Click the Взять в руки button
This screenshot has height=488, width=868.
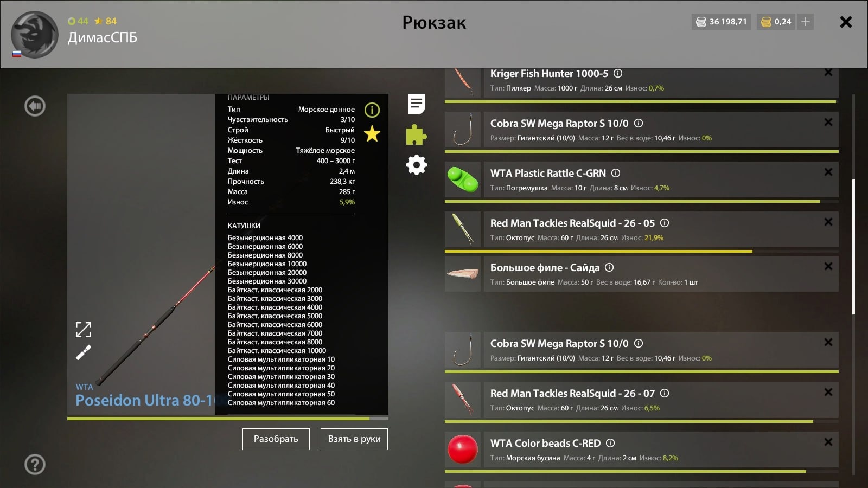pos(354,439)
